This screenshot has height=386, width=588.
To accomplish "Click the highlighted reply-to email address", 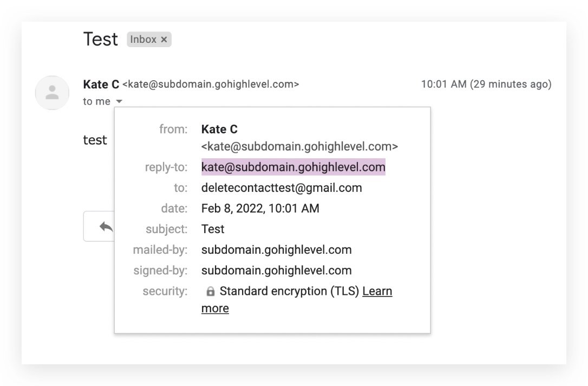I will pyautogui.click(x=293, y=167).
